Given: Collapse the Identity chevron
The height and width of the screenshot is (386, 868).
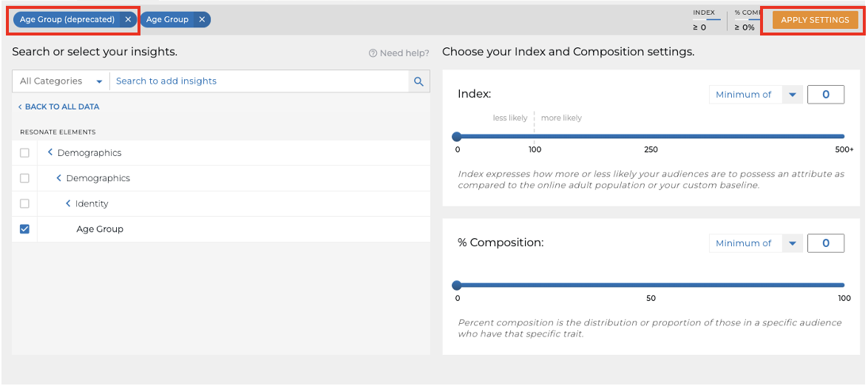Looking at the screenshot, I should point(68,203).
